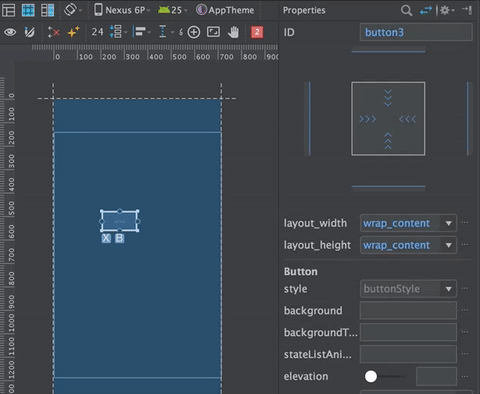Toggle show constraints eye icon

(10, 32)
